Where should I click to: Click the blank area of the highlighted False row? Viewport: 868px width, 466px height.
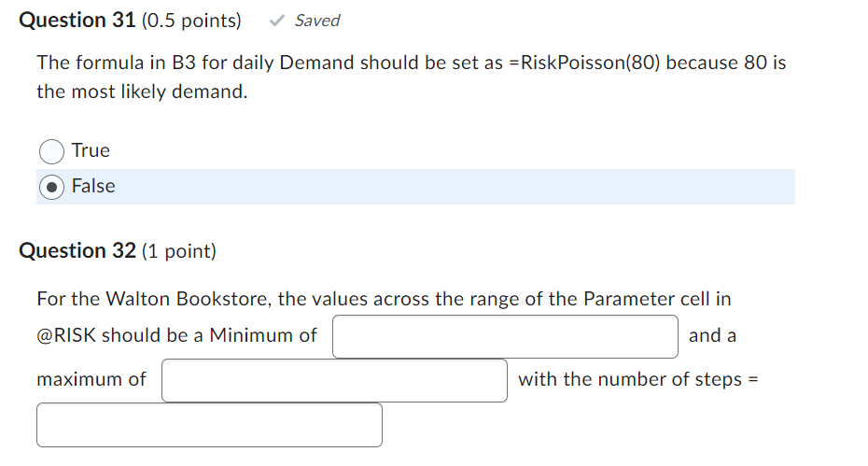point(467,187)
